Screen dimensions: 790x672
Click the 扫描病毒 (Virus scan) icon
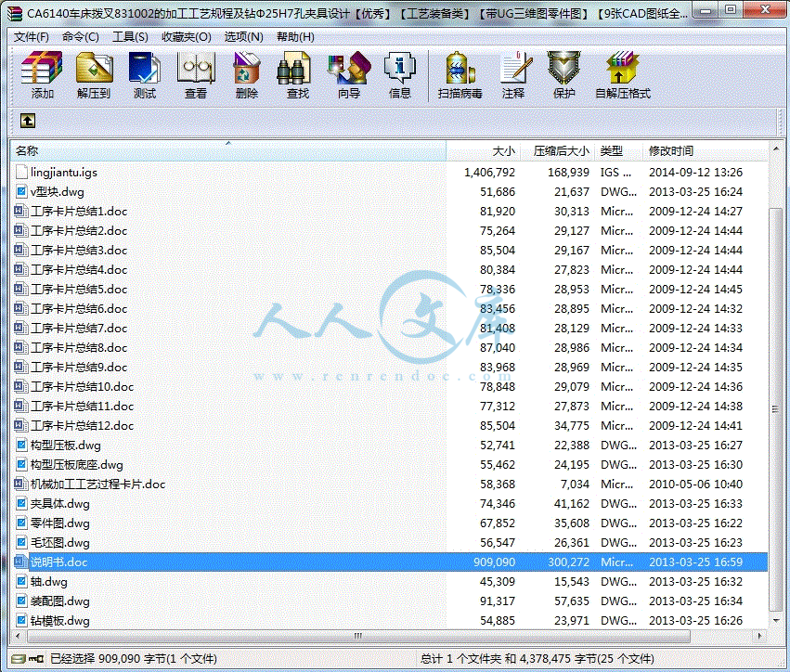[460, 68]
